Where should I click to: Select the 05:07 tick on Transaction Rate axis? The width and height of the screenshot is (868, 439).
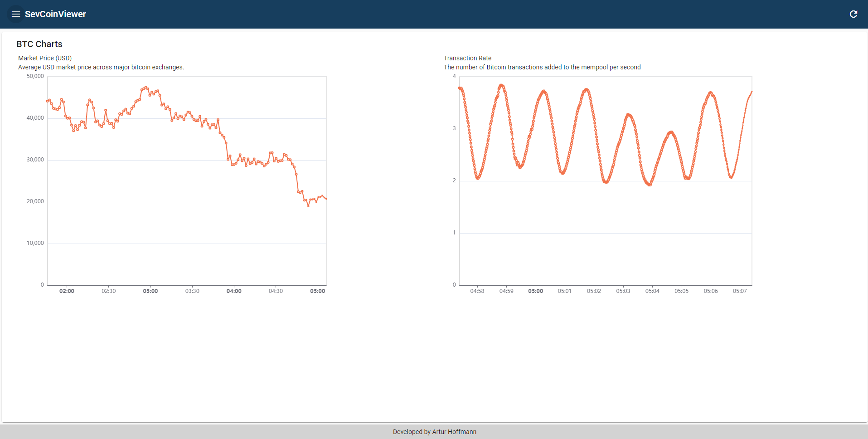[740, 291]
